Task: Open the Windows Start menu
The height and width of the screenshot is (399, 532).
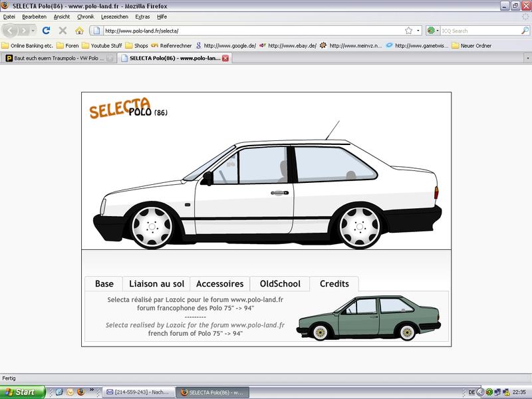Action: (x=23, y=392)
